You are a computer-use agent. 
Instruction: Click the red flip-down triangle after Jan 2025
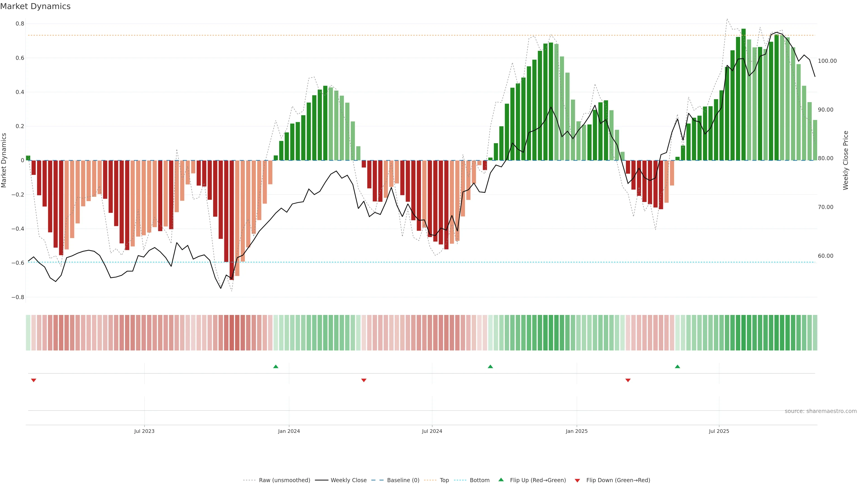pos(628,380)
